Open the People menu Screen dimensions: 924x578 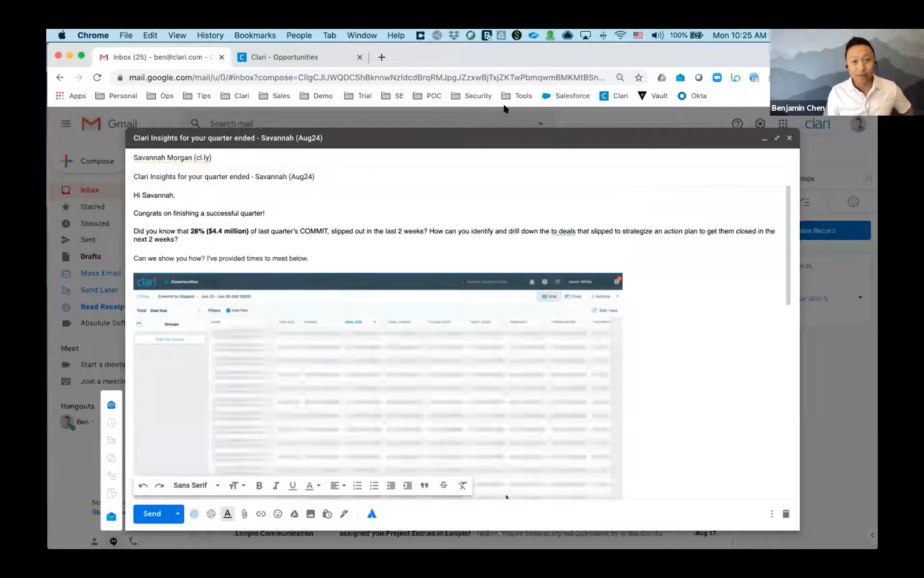click(x=299, y=35)
